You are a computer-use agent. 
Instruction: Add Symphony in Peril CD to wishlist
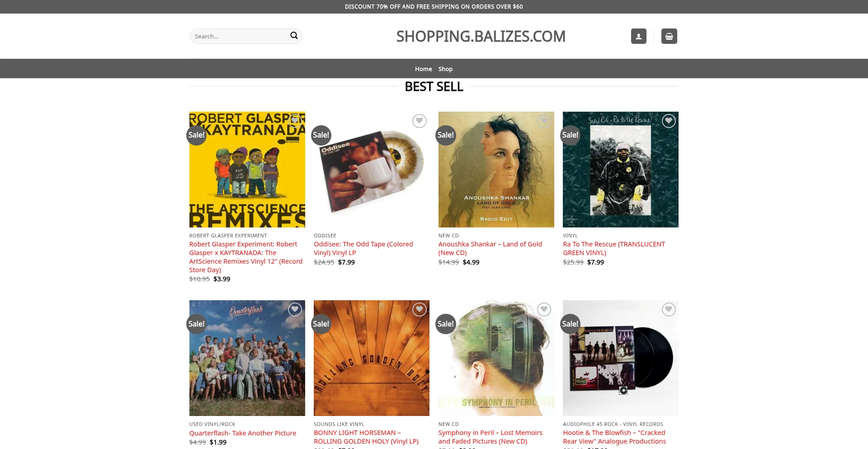[544, 309]
